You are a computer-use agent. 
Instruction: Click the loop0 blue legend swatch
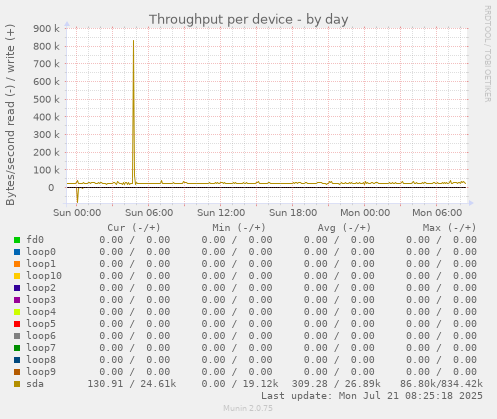point(17,252)
